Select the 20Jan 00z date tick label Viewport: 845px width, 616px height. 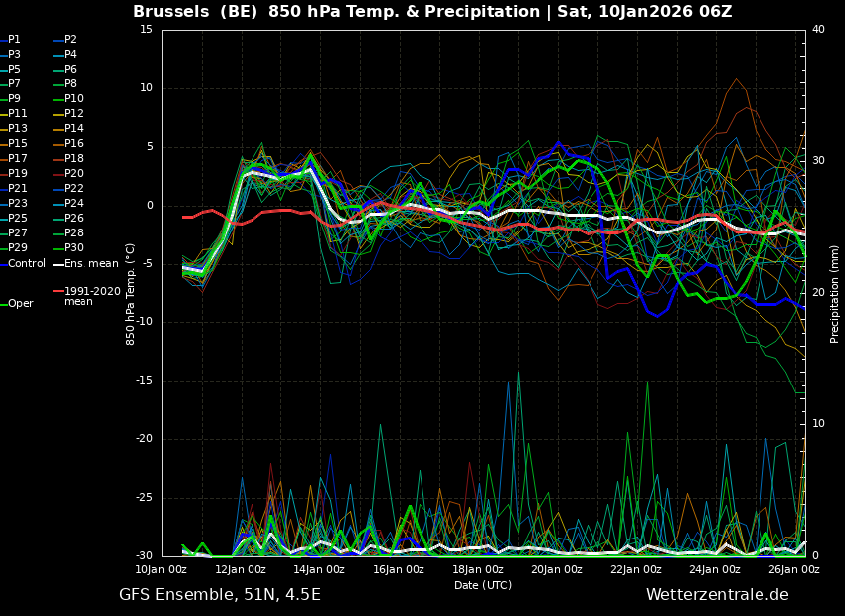(556, 570)
